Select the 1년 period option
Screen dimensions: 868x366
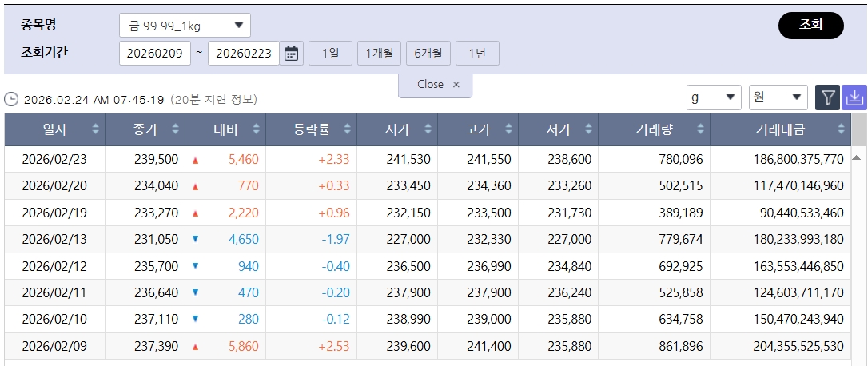[x=477, y=54]
